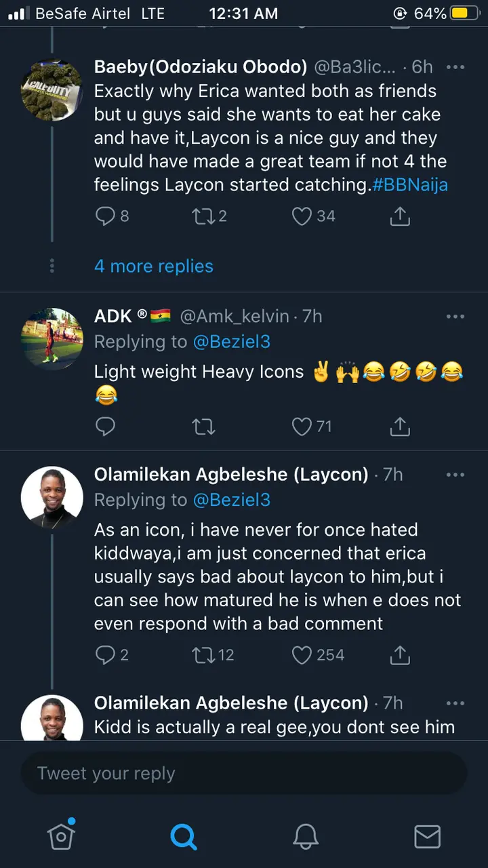Viewport: 488px width, 868px height.
Task: Retweet Laycon's tweet with 12 retweets
Action: [203, 655]
